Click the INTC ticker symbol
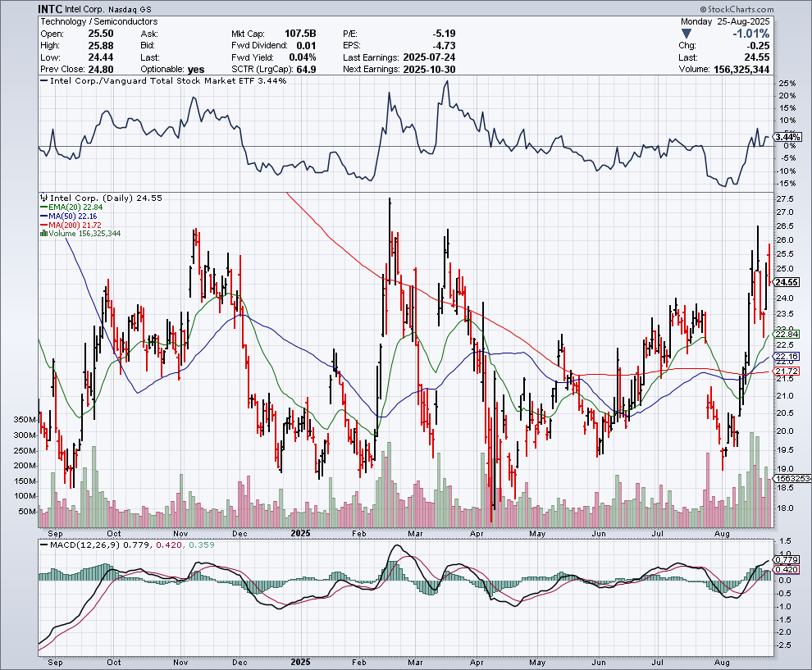812x670 pixels. coord(50,9)
